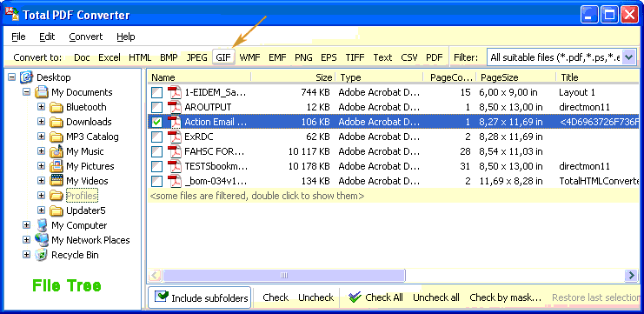Click the Recycle Bin icon
Image resolution: width=644 pixels, height=314 pixels.
click(42, 255)
